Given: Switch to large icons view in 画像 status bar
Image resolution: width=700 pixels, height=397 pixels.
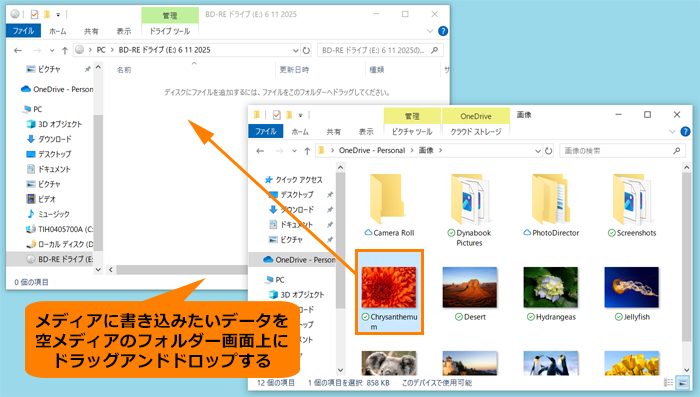Looking at the screenshot, I should pyautogui.click(x=682, y=383).
